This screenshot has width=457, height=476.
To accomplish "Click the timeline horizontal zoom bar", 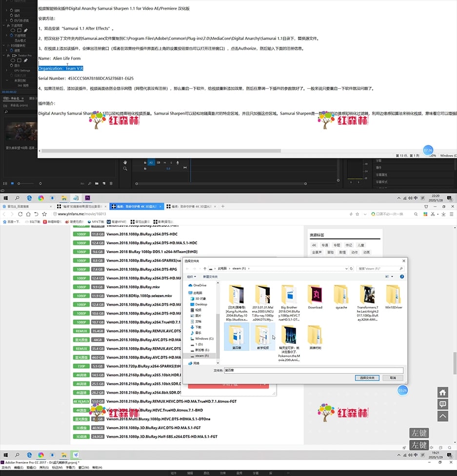I will (221, 184).
